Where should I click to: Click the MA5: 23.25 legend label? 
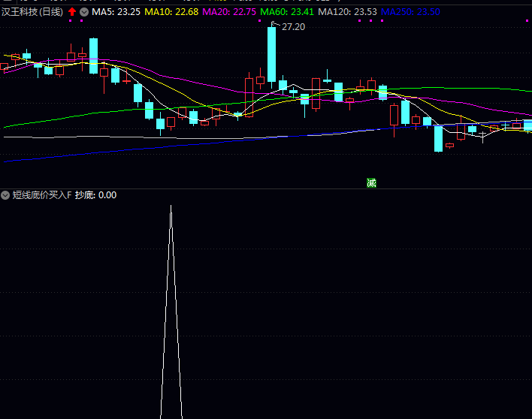[x=116, y=12]
